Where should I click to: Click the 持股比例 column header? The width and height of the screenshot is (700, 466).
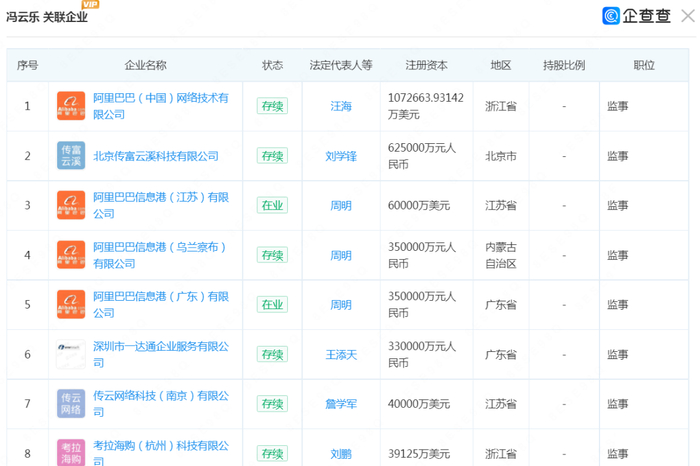pos(564,65)
